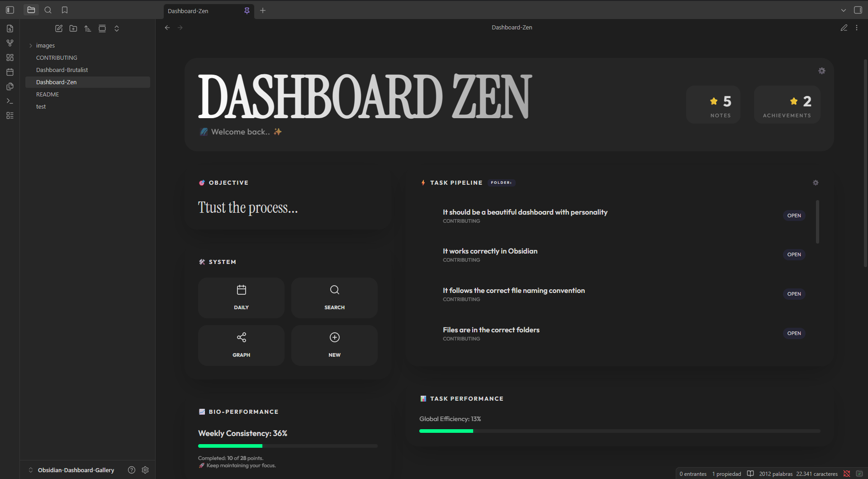
Task: Click the Task Pipeline list scrollbar
Action: pyautogui.click(x=817, y=222)
